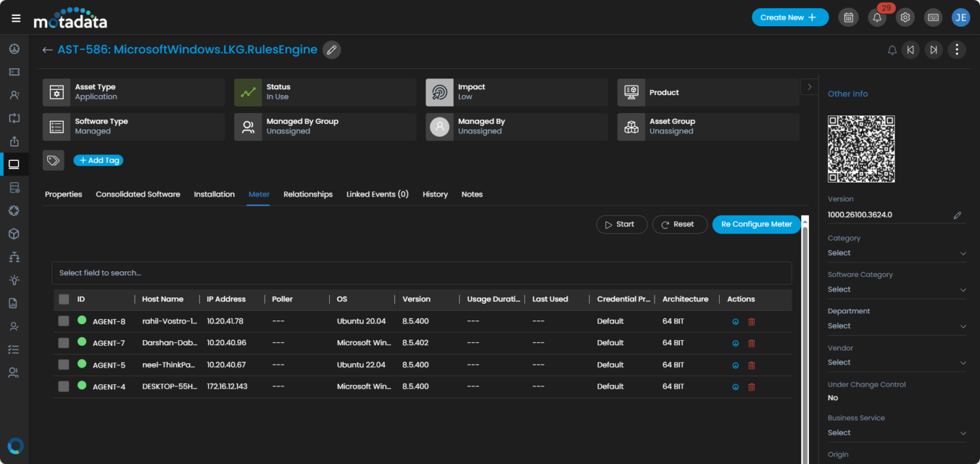Jump to the next asset
Image resolution: width=980 pixels, height=464 pixels.
[x=933, y=50]
